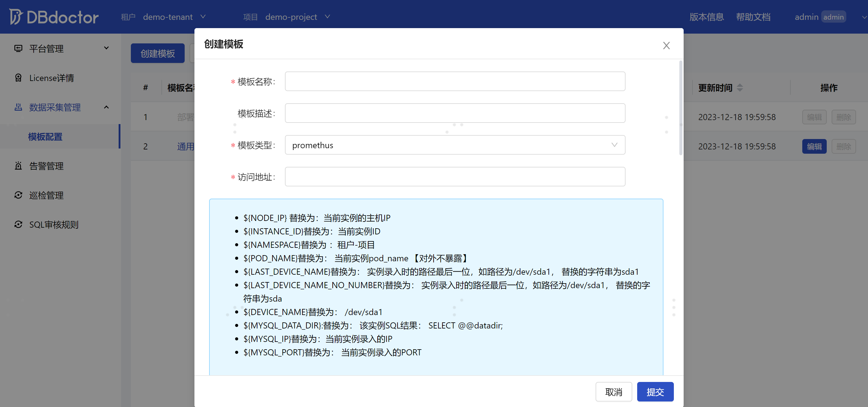Open the 帮助文档 menu item
The height and width of the screenshot is (407, 868).
[753, 17]
